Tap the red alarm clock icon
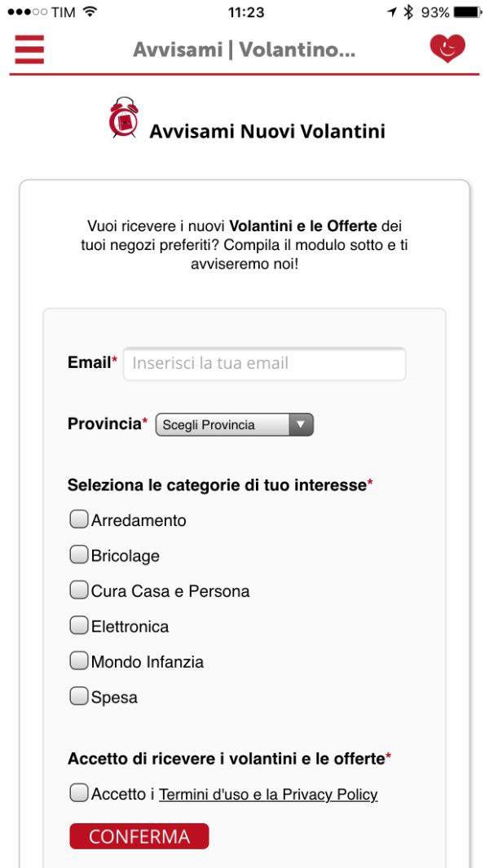The width and height of the screenshot is (489, 868). click(x=124, y=117)
